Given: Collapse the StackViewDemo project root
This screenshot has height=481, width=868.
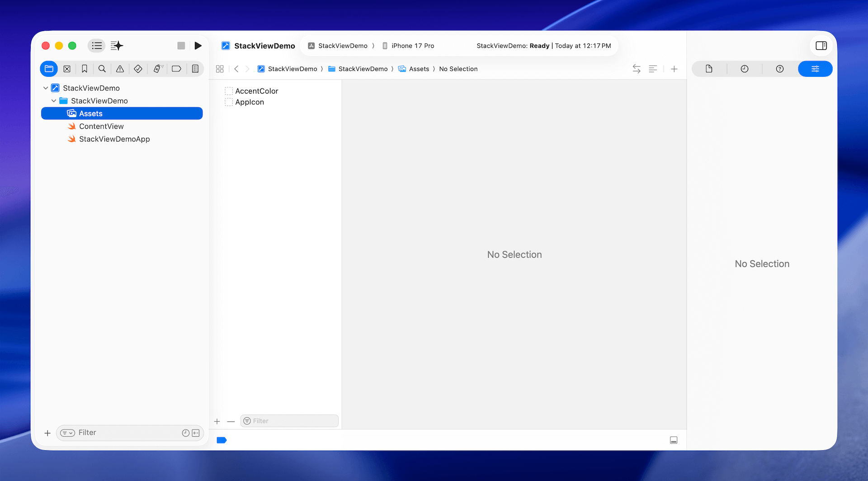Looking at the screenshot, I should click(x=46, y=88).
